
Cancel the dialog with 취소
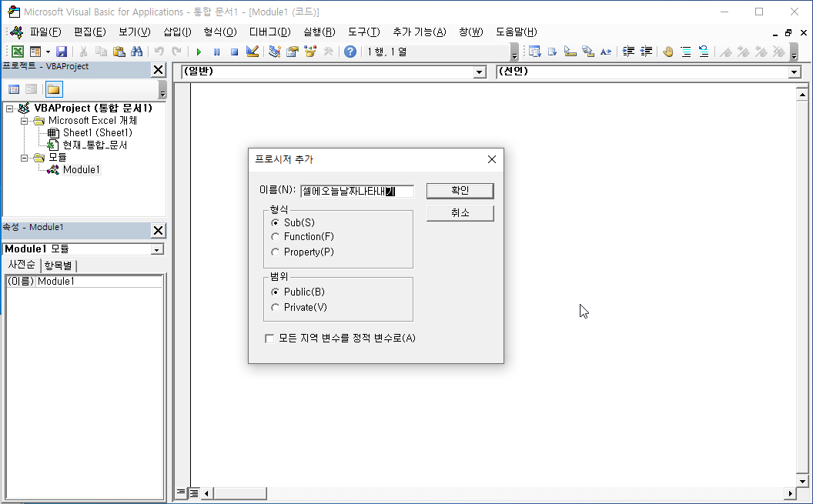(460, 212)
